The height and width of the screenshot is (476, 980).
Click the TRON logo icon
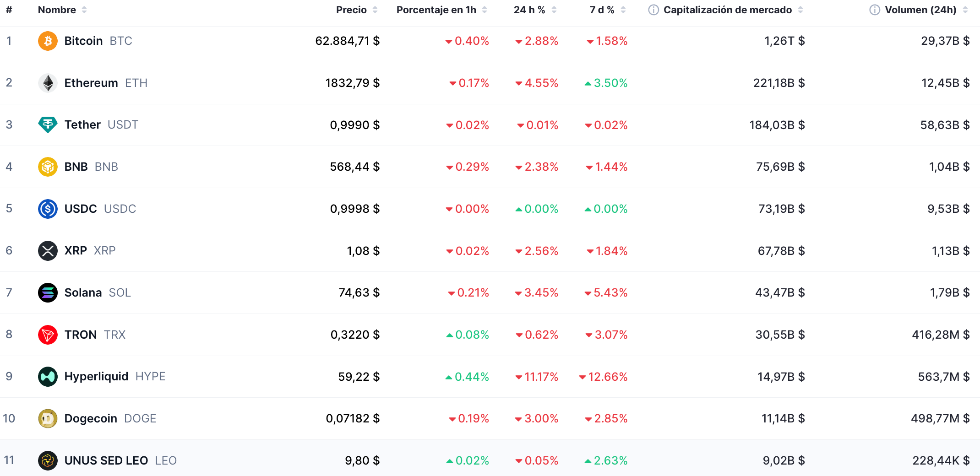pos(48,335)
